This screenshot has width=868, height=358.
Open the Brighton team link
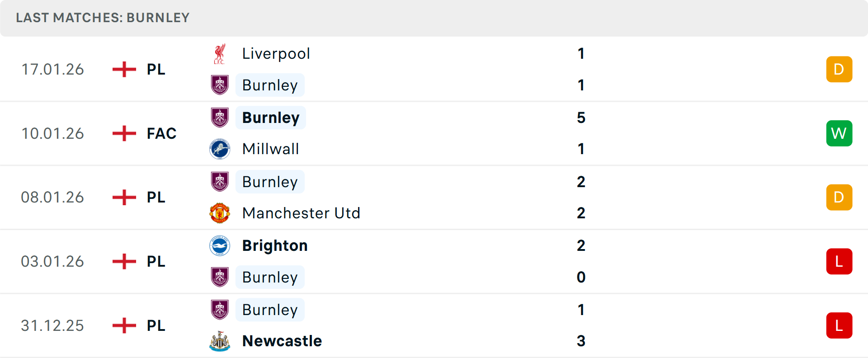(x=275, y=246)
